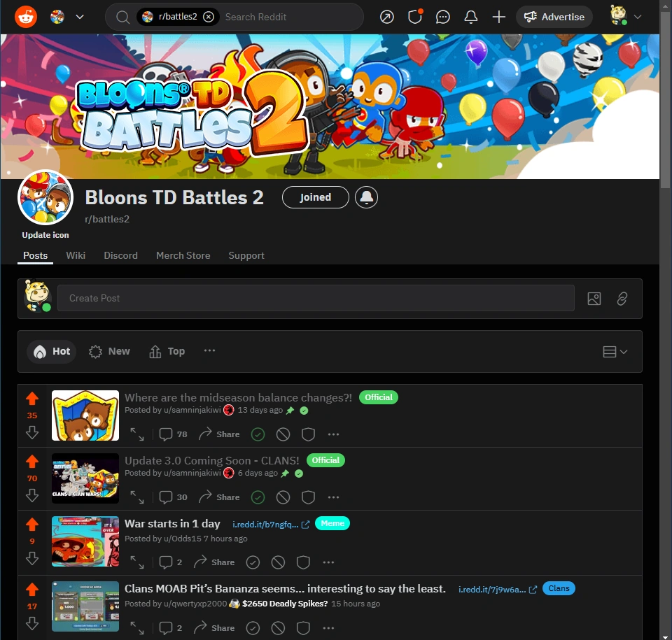Open mod shield on Update 3.0 post

308,497
